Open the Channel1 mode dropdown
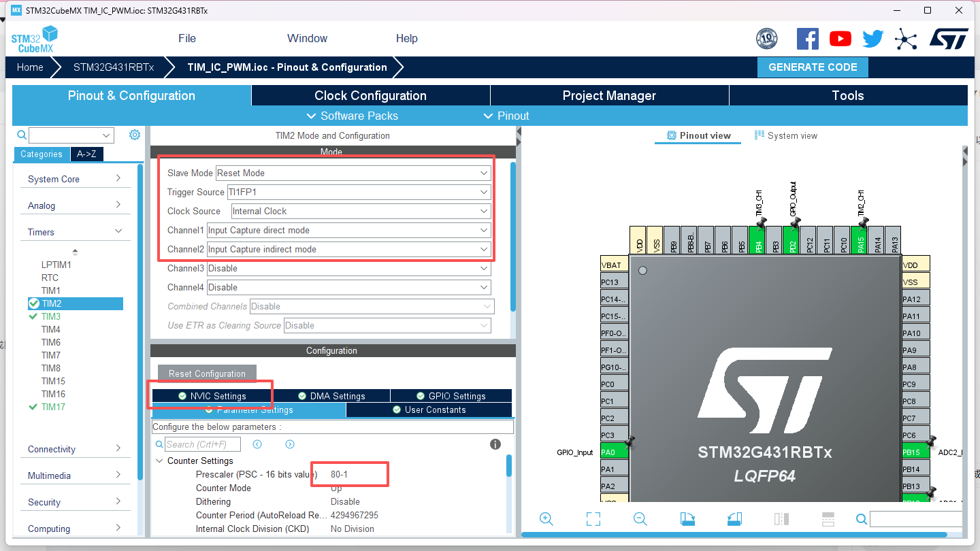Image resolution: width=980 pixels, height=551 pixels. pos(348,230)
